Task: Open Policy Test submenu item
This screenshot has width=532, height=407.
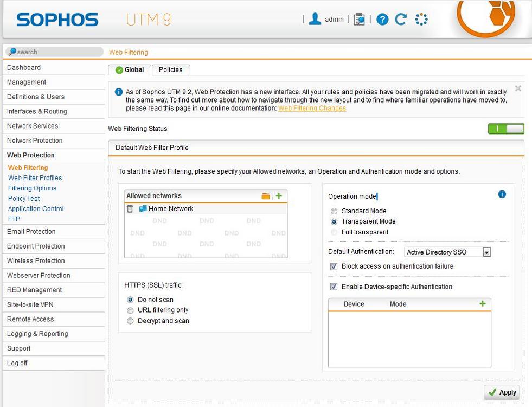Action: pyautogui.click(x=24, y=199)
